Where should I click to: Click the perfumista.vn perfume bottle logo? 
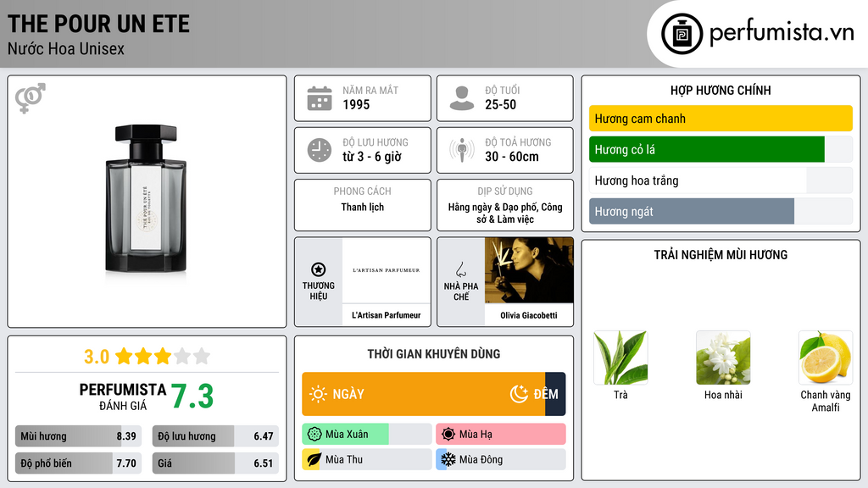point(682,34)
